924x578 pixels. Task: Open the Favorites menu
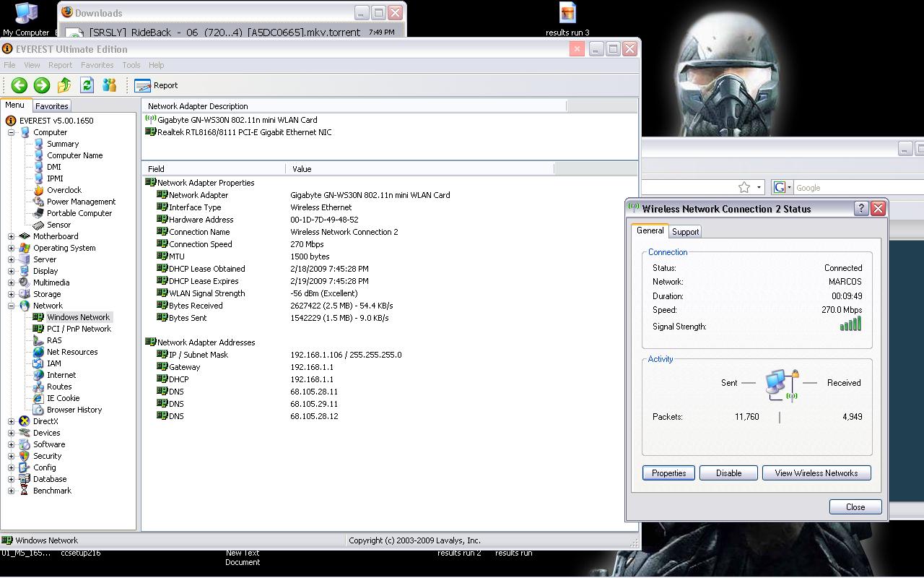pyautogui.click(x=97, y=65)
